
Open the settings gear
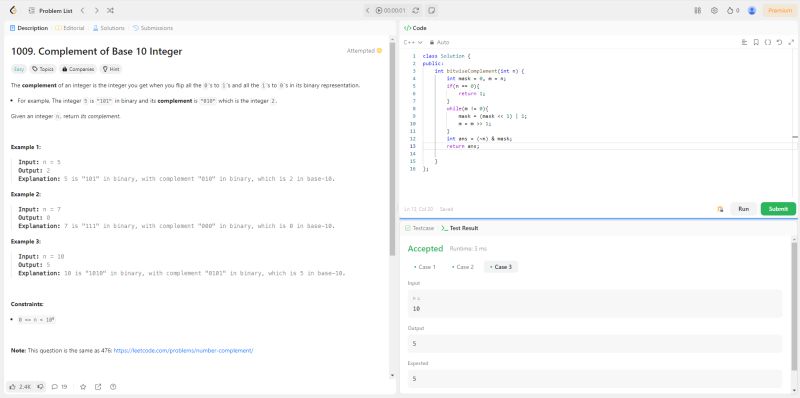(x=714, y=10)
